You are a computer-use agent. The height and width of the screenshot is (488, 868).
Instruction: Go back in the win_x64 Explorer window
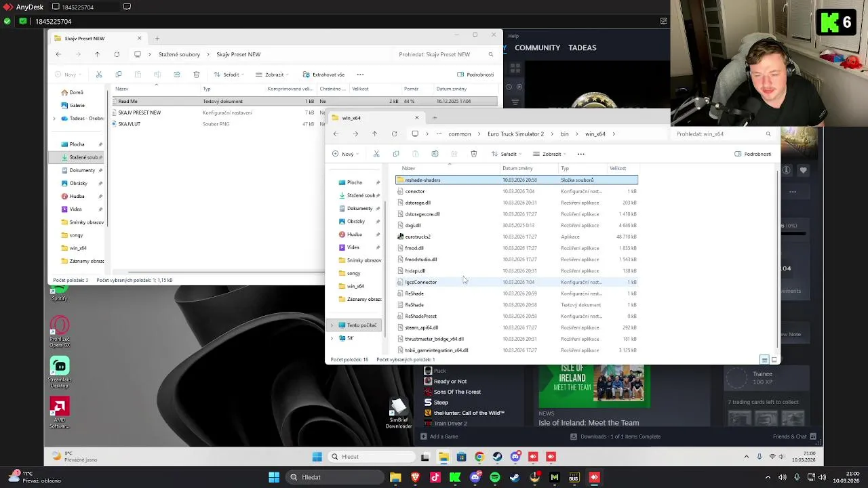click(336, 134)
